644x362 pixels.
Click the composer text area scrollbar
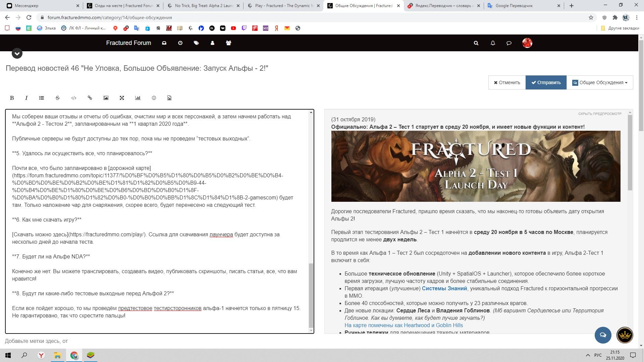[x=311, y=295]
